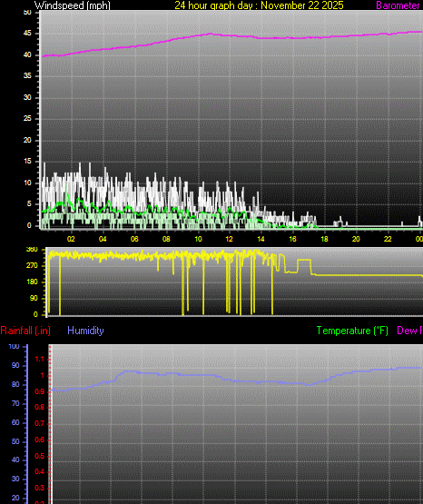Click the red '0.7' rainfall axis value
This screenshot has height=504, width=423.
tap(40, 424)
